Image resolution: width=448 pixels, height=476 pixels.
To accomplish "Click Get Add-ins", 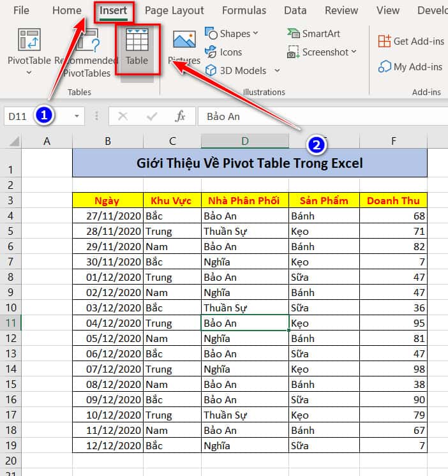I will coord(411,41).
